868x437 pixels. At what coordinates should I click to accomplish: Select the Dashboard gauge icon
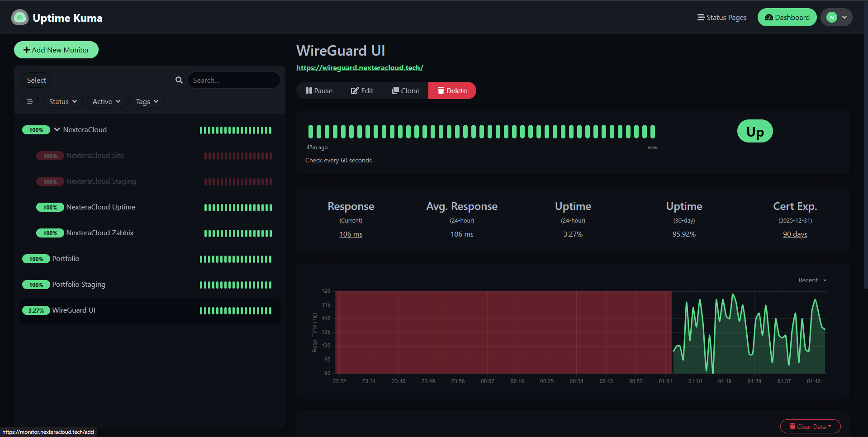click(769, 17)
